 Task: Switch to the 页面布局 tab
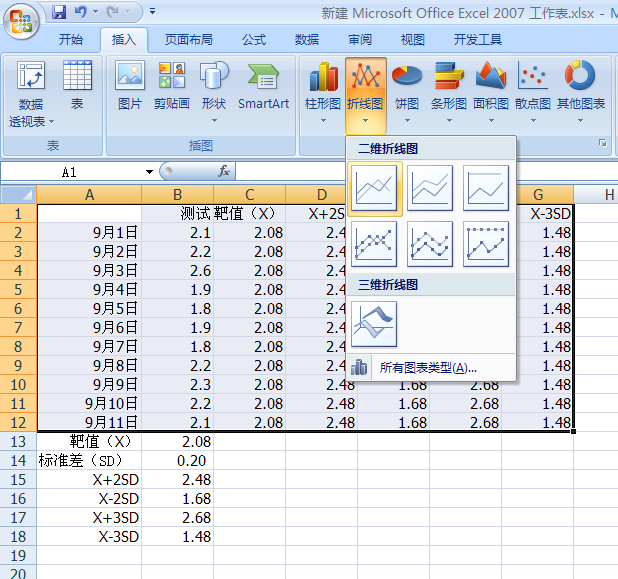pos(188,40)
